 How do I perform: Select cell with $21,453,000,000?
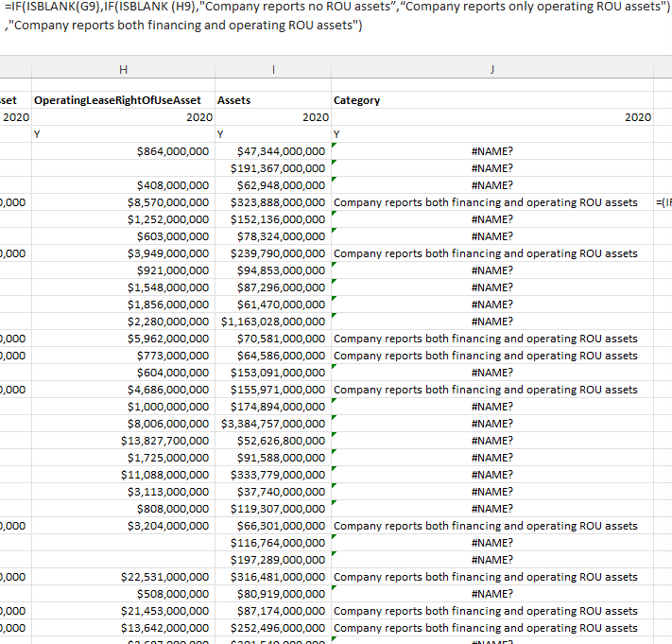pos(124,611)
